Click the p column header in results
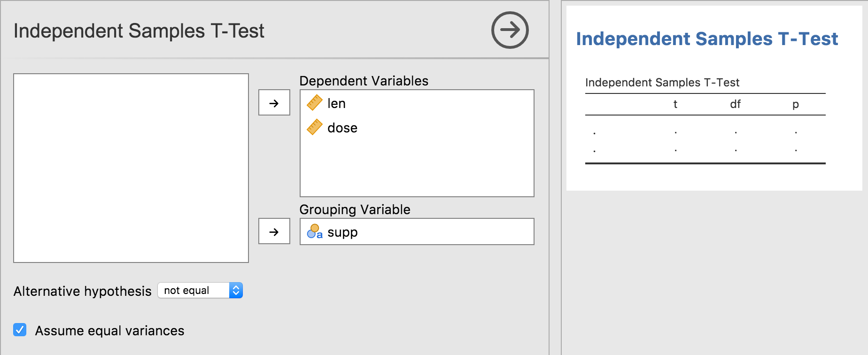Viewport: 868px width, 355px height. (795, 104)
